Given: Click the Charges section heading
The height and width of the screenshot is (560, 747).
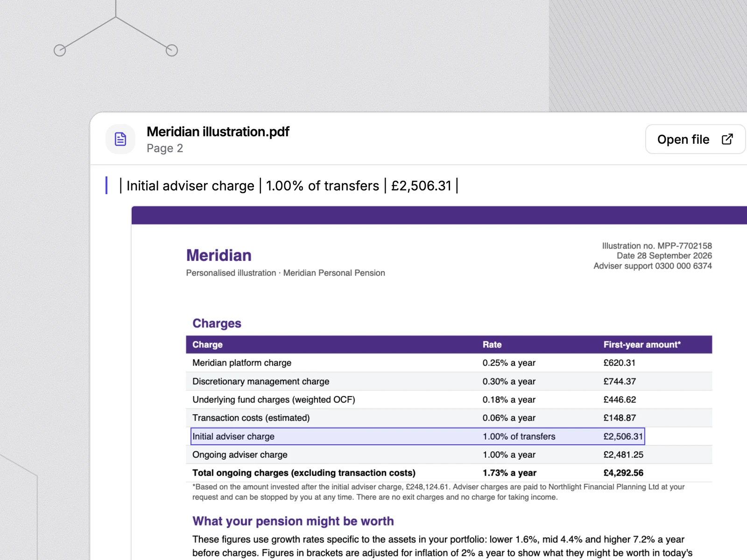Looking at the screenshot, I should click(x=217, y=323).
